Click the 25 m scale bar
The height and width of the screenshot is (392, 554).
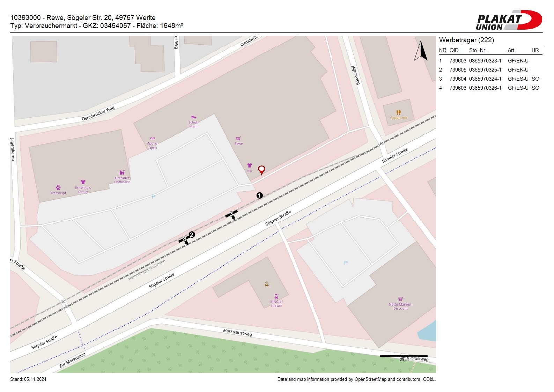pos(404,356)
